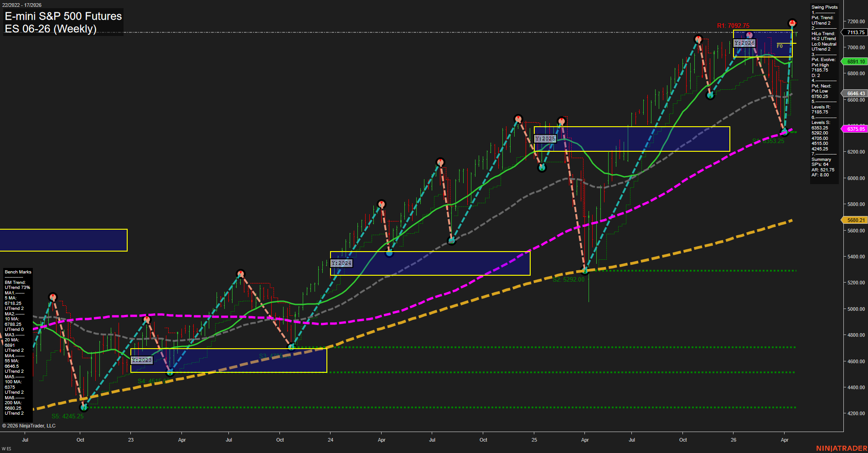
Task: Collapse the Bench Marks panel
Action: pos(17,272)
